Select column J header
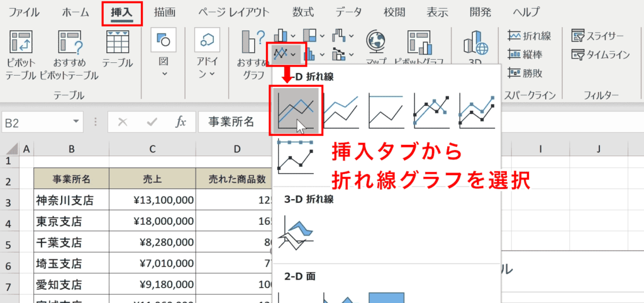The width and height of the screenshot is (644, 303). point(599,149)
